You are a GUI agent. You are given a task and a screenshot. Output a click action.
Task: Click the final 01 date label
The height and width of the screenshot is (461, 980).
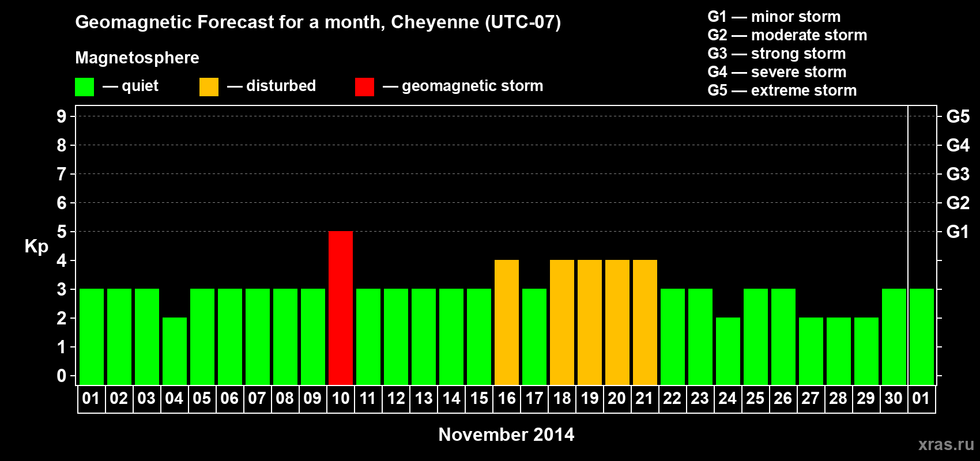click(921, 399)
